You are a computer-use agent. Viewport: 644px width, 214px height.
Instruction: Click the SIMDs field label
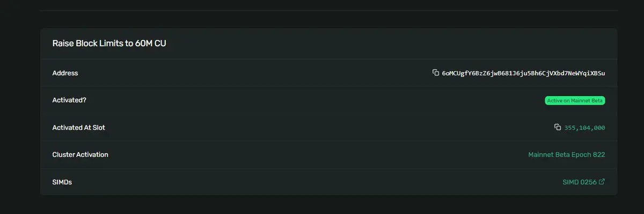62,182
